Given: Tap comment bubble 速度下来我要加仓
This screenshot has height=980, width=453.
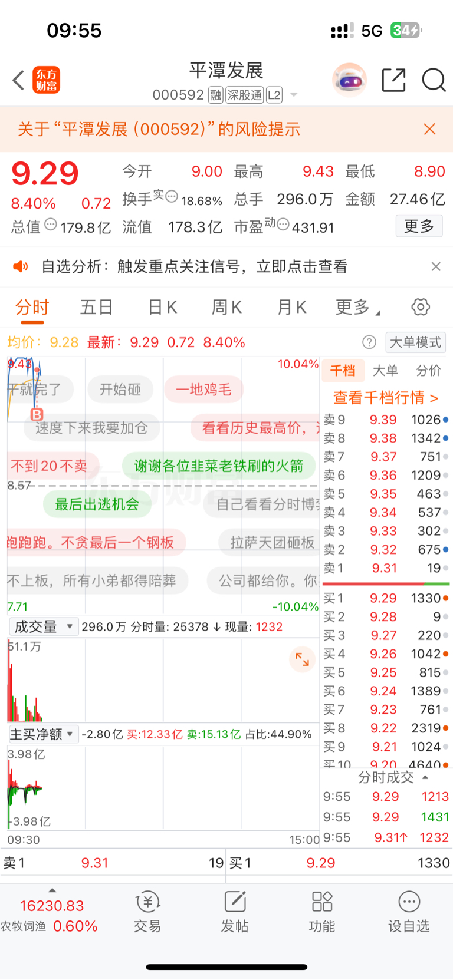Looking at the screenshot, I should click(x=91, y=428).
